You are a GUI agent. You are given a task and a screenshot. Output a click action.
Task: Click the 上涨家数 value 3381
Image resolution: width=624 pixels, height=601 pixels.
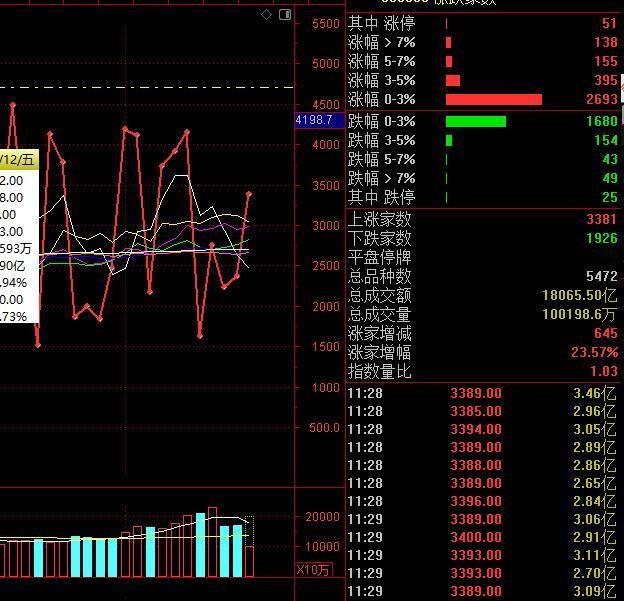click(x=602, y=219)
